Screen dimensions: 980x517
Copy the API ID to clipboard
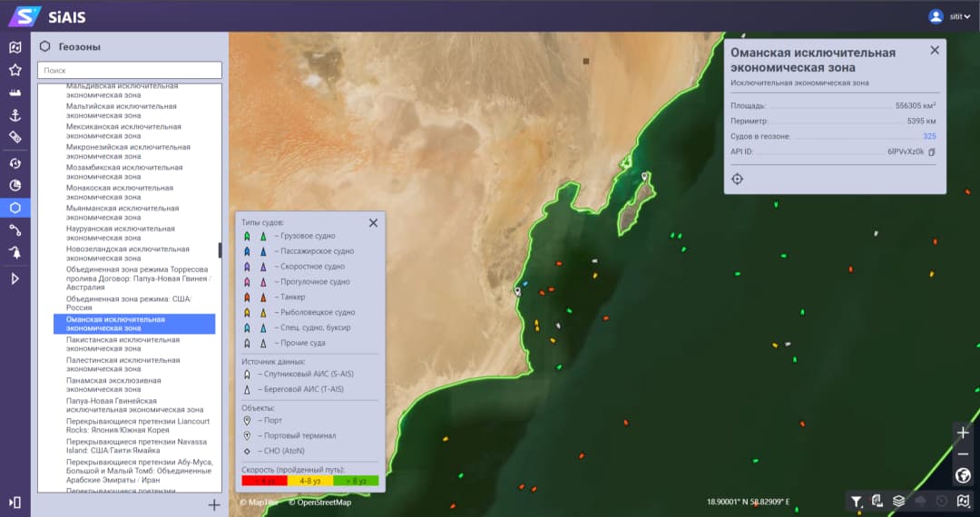[932, 152]
